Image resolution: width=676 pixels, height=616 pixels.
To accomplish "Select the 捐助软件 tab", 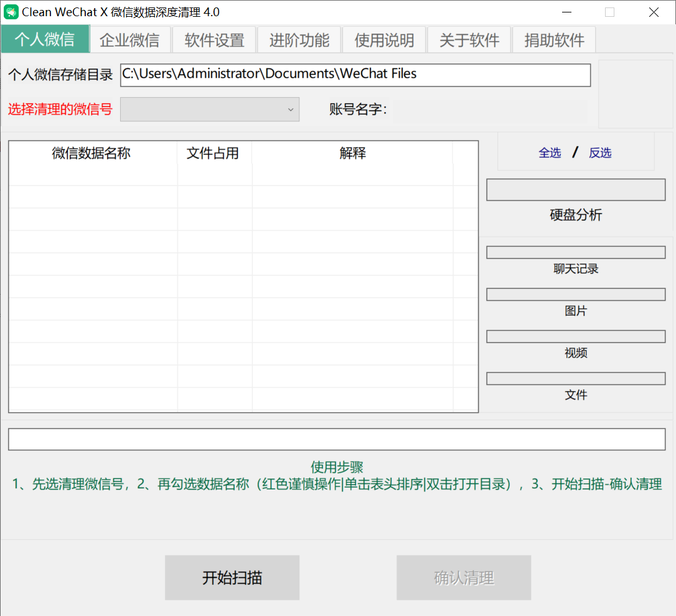I will pyautogui.click(x=554, y=40).
